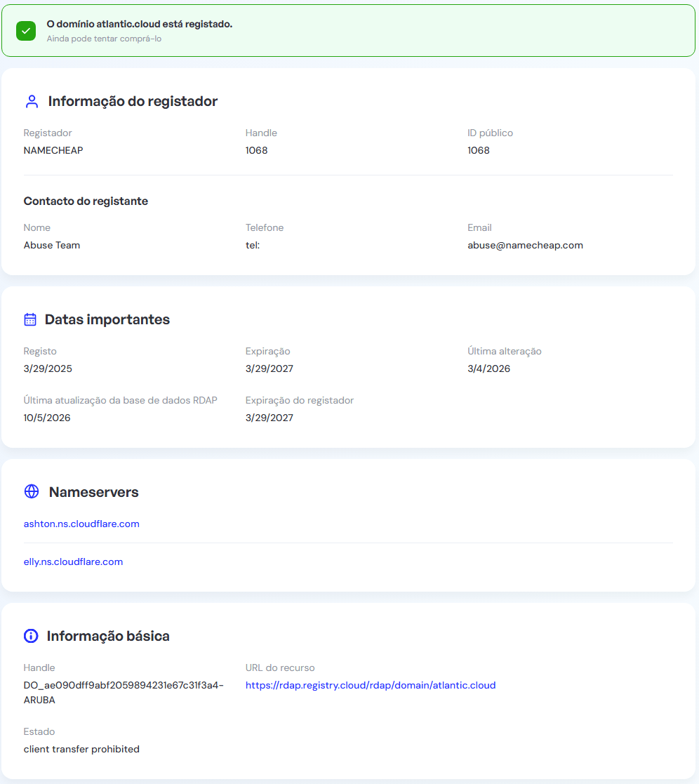Click the calendar icon beside Datas importantes
Viewport: 699px width, 784px height.
(x=30, y=319)
